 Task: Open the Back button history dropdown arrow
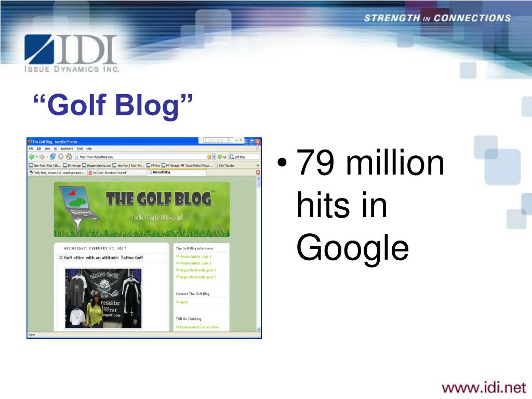click(x=36, y=157)
